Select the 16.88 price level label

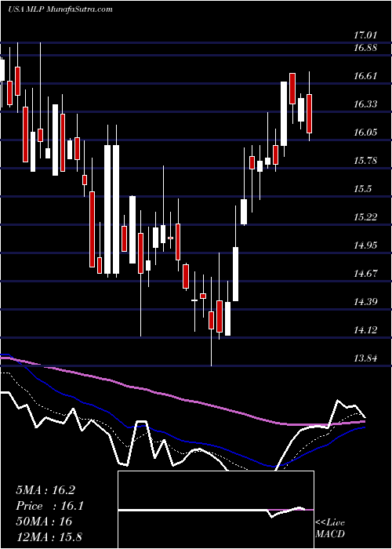coord(365,48)
